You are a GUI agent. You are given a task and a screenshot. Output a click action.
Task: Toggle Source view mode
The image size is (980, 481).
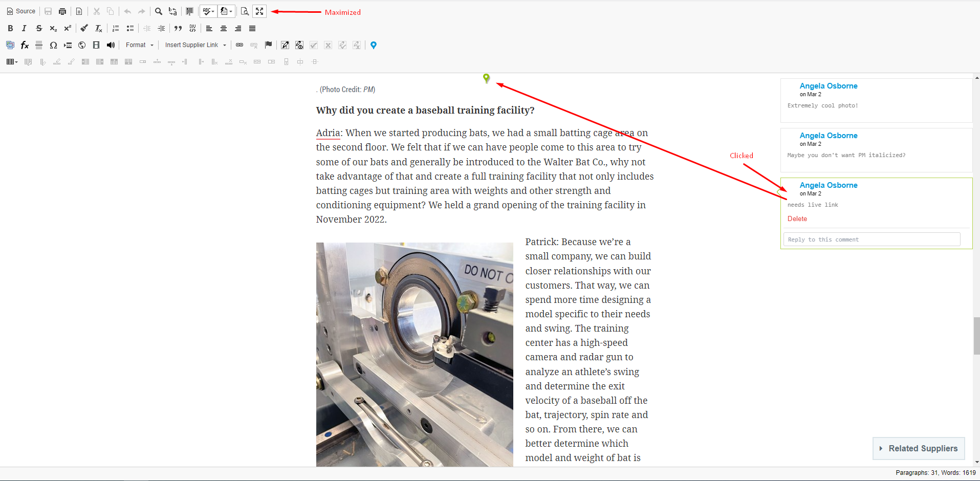(21, 11)
